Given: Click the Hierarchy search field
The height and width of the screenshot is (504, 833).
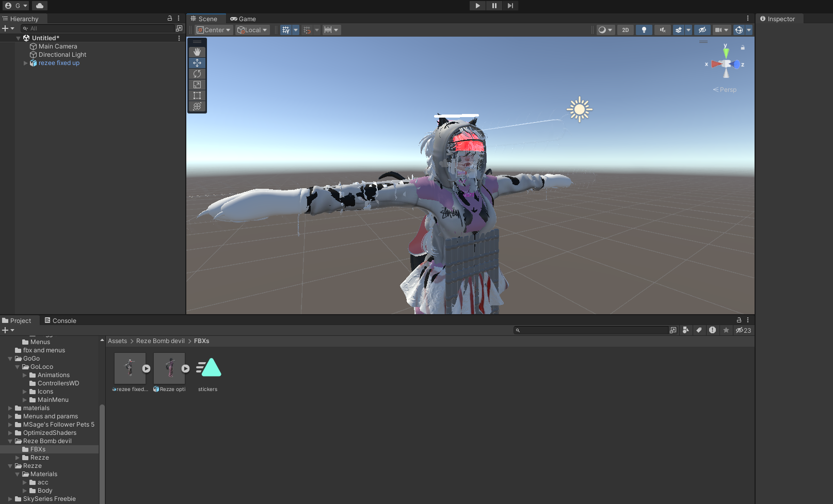Looking at the screenshot, I should tap(98, 28).
